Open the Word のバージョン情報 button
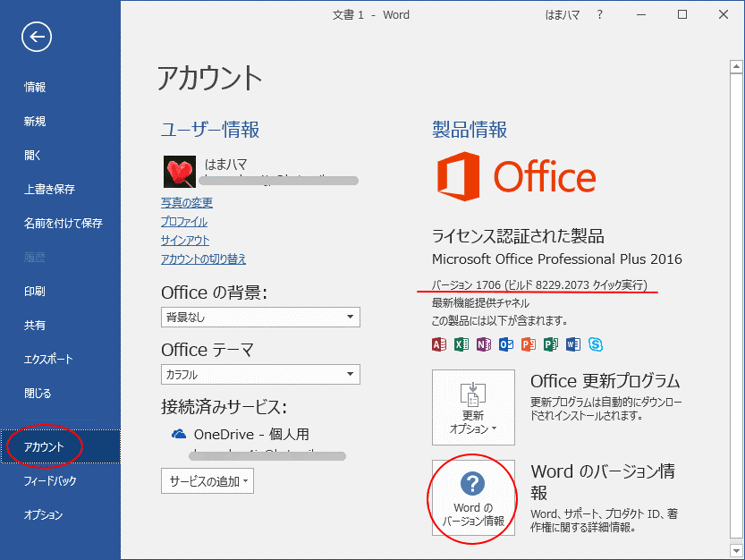Image resolution: width=745 pixels, height=560 pixels. [473, 497]
